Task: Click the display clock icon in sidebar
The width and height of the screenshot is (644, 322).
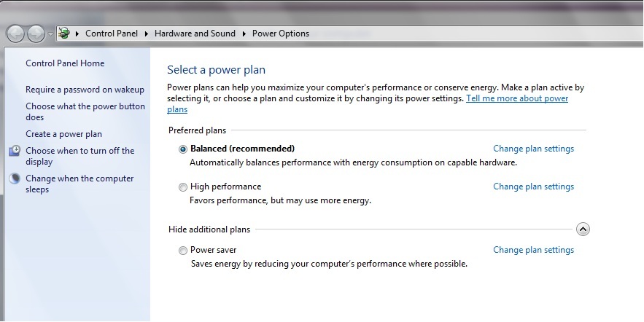Action: (x=15, y=151)
